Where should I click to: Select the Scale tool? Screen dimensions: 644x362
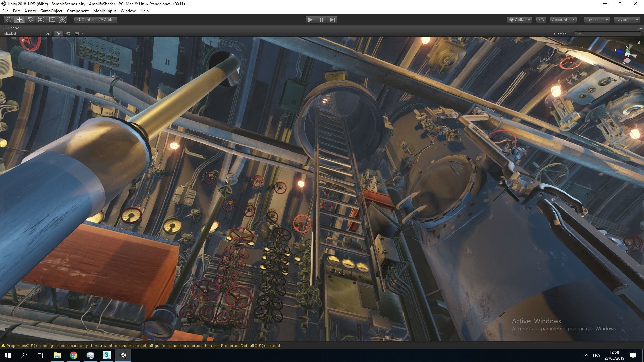pyautogui.click(x=41, y=20)
